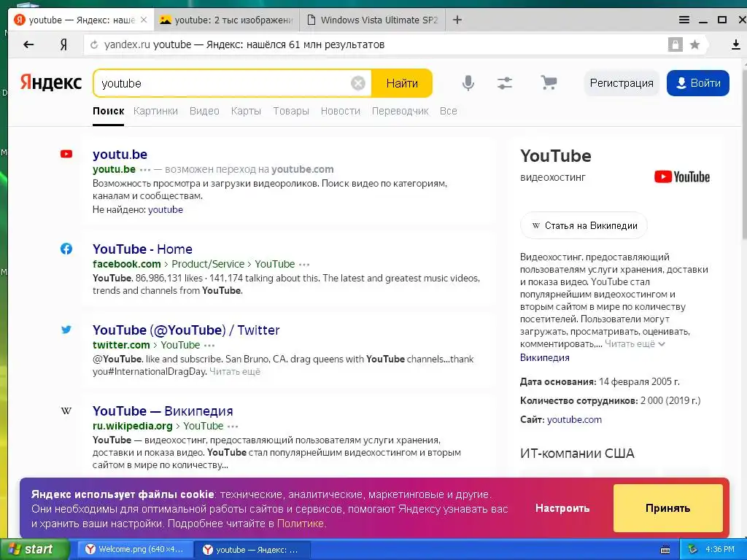Image resolution: width=747 pixels, height=560 pixels.
Task: Click the lock/protect icon in address bar
Action: pyautogui.click(x=675, y=44)
